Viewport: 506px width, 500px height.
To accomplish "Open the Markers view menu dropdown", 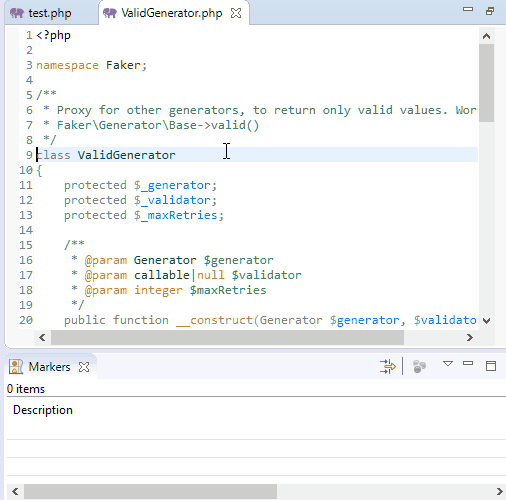I will [448, 363].
